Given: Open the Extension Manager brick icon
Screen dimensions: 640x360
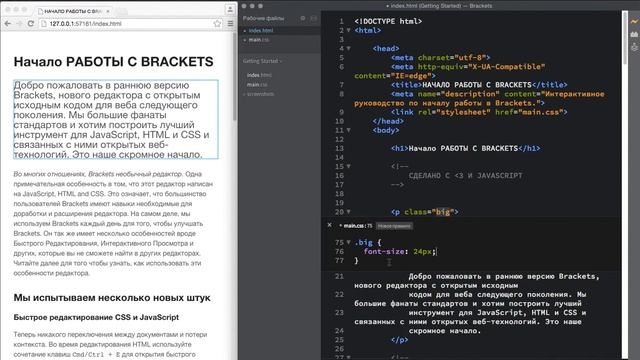Looking at the screenshot, I should 634,34.
